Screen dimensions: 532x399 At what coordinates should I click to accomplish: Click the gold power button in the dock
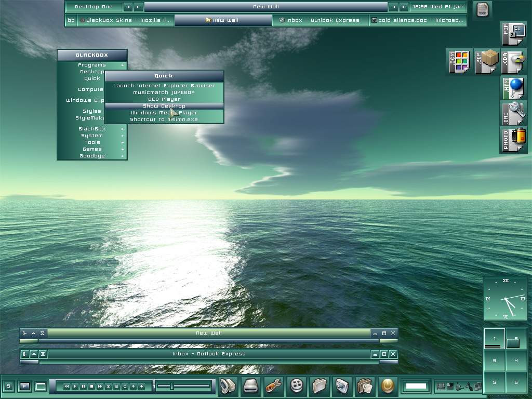pos(388,386)
